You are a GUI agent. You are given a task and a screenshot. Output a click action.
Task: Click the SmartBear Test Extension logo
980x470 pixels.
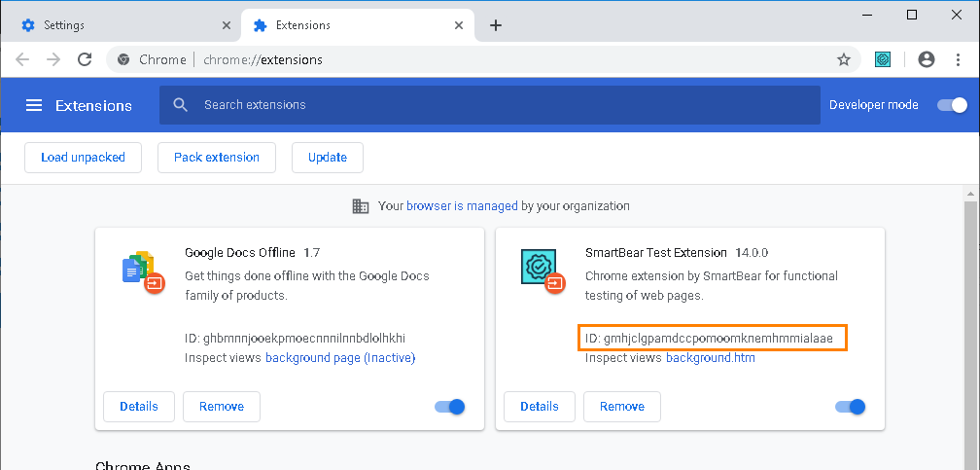coord(542,271)
